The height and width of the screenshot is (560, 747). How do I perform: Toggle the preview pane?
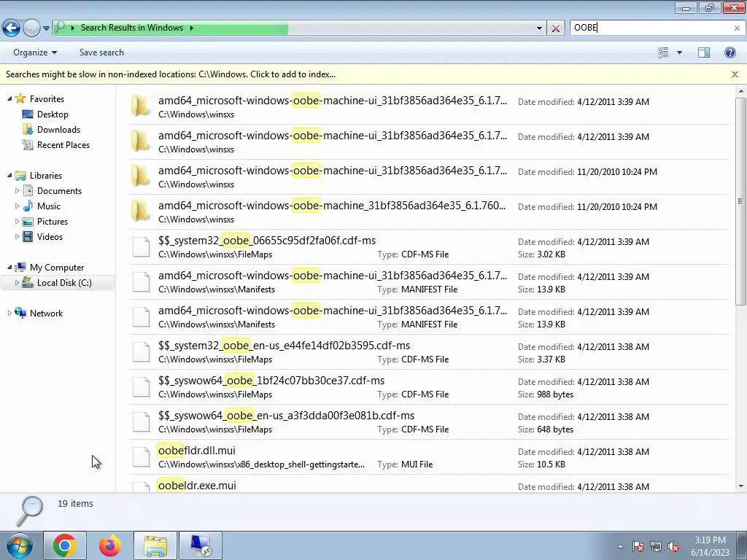[x=704, y=52]
